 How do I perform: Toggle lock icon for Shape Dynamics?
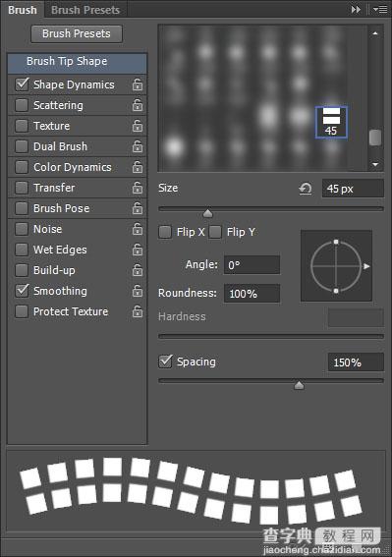point(138,84)
